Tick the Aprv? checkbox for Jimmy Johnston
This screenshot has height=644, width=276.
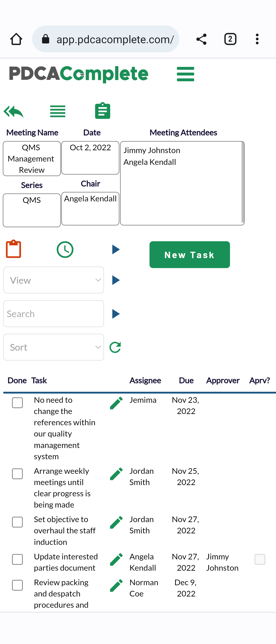point(260,559)
